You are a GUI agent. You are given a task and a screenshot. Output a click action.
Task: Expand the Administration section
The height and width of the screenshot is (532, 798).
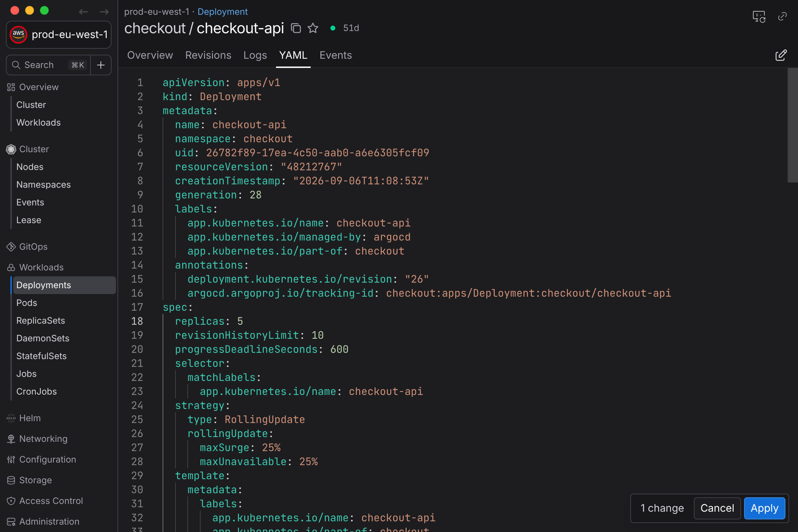click(49, 522)
